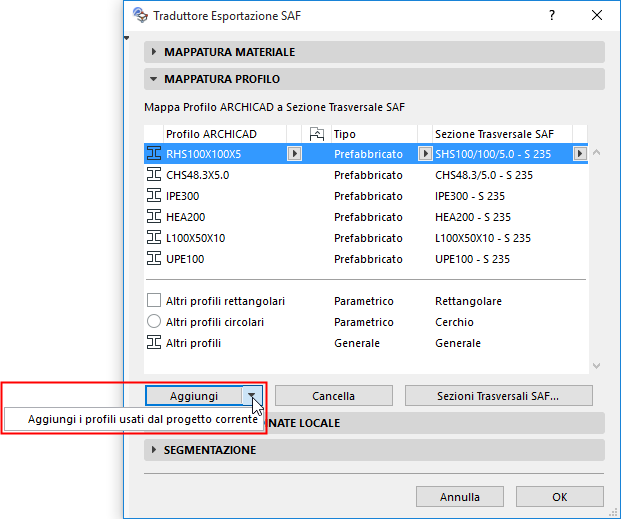Image resolution: width=621 pixels, height=519 pixels.
Task: Click Prefabbricato in the HEA200 row
Action: [368, 217]
